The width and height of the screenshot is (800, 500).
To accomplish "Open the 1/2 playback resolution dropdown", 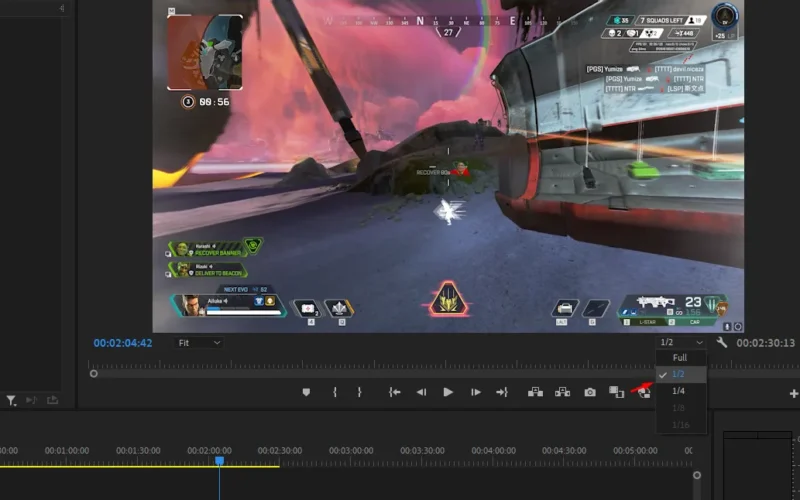I will [x=681, y=342].
